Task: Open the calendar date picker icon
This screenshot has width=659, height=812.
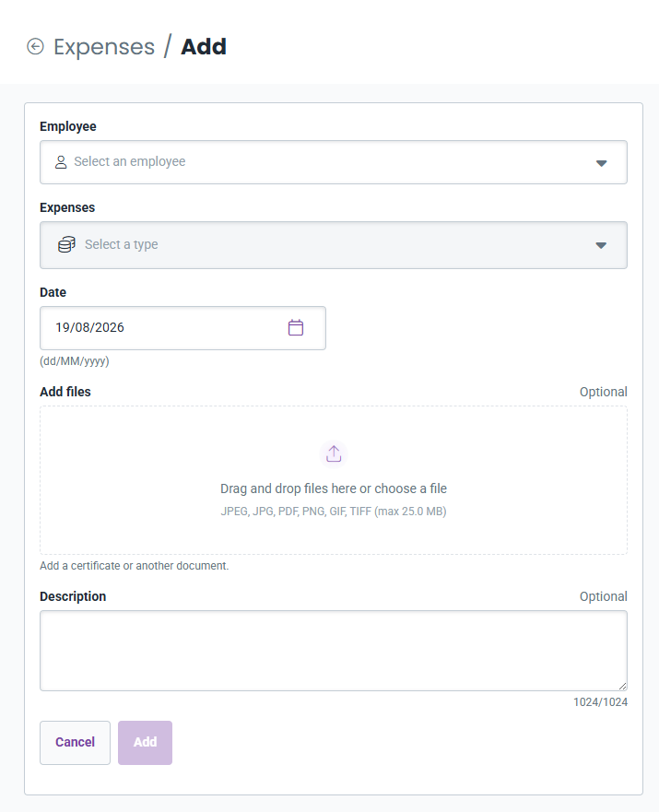Action: tap(296, 328)
